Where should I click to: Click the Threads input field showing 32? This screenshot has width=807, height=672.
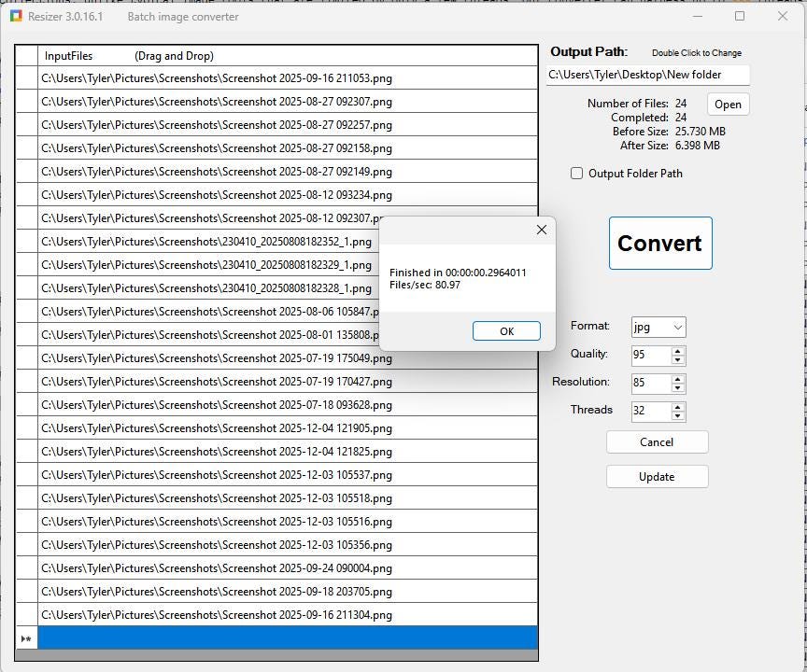[652, 411]
